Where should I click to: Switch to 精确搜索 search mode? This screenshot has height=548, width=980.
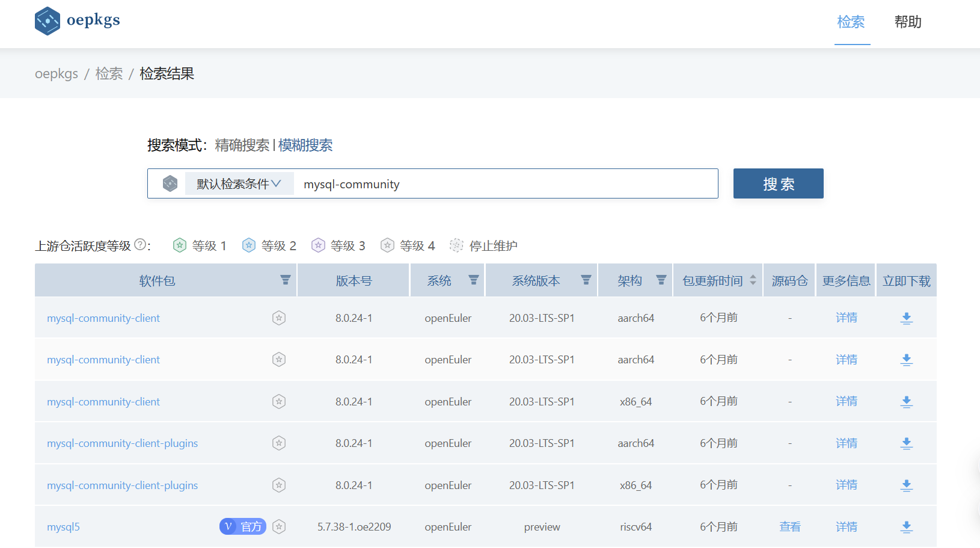point(242,145)
